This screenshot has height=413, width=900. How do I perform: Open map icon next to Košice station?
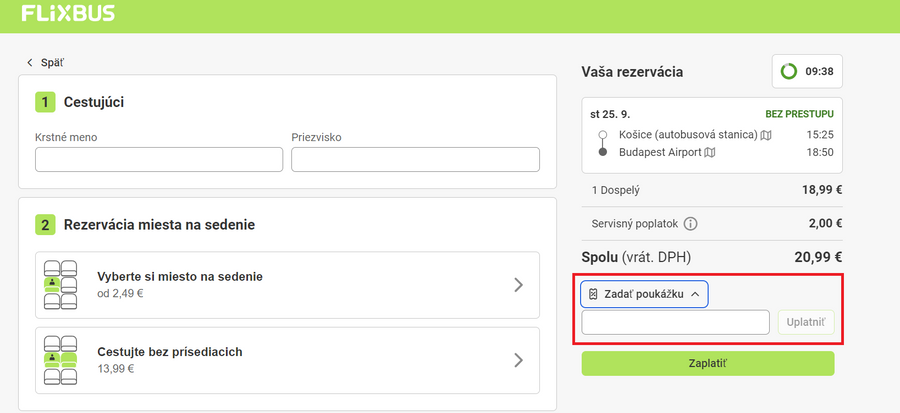coord(766,134)
